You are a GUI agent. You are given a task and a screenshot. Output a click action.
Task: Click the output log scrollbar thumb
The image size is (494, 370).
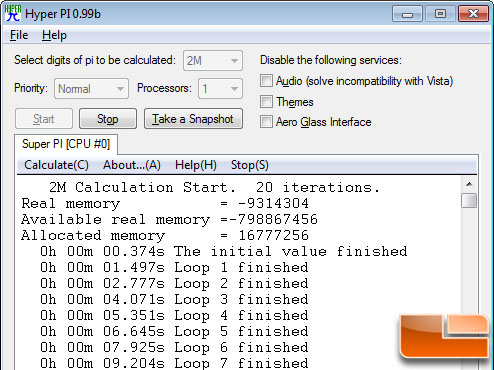click(469, 200)
